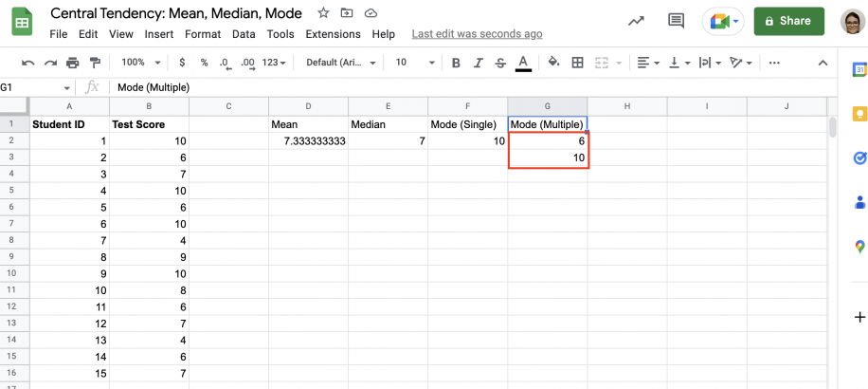Image resolution: width=868 pixels, height=389 pixels.
Task: Open the activity trend arrow icon
Action: (x=636, y=21)
